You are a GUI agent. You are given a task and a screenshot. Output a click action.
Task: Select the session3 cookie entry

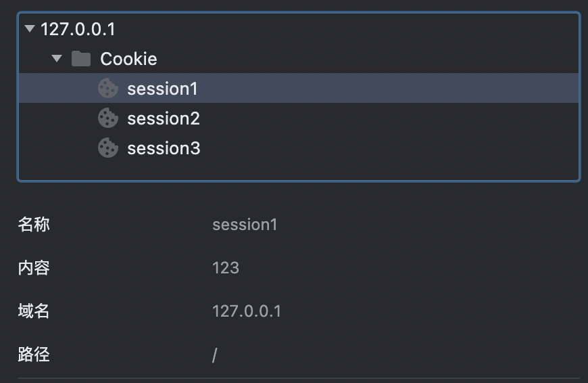[299, 148]
